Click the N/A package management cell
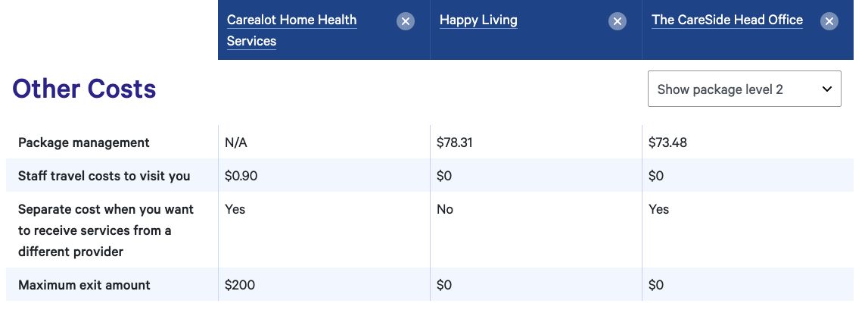The width and height of the screenshot is (868, 313). (x=236, y=142)
